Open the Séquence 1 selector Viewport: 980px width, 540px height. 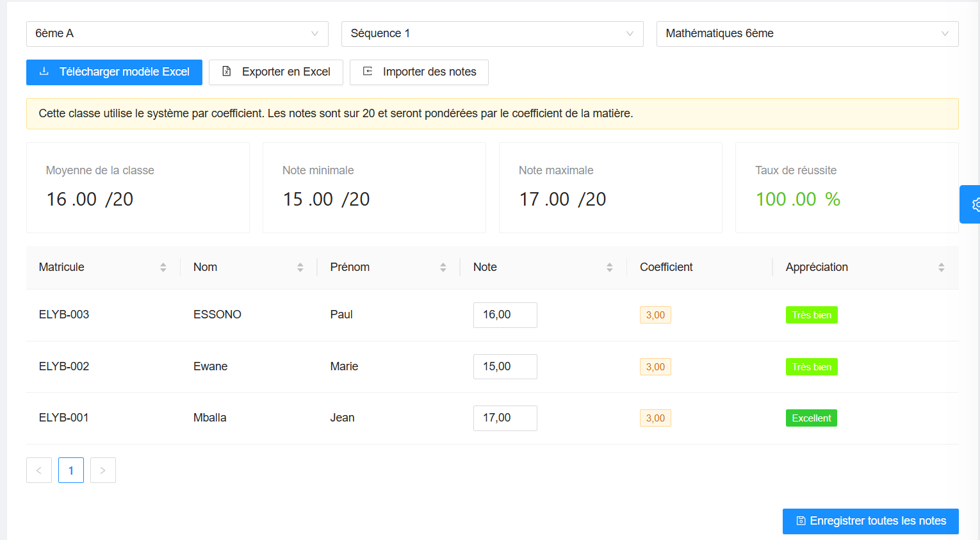[492, 33]
